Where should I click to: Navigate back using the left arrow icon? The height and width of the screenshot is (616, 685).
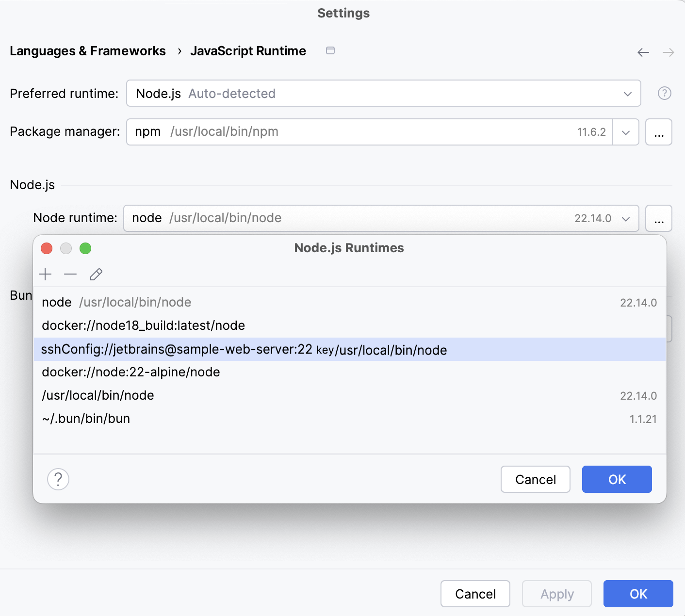coord(643,52)
